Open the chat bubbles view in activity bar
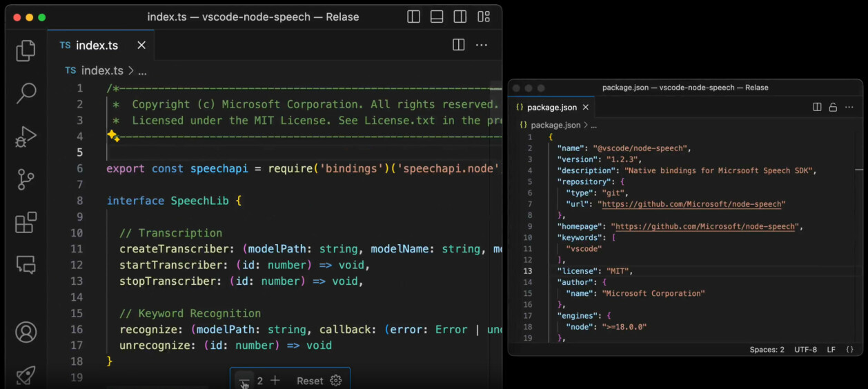 pyautogui.click(x=26, y=265)
